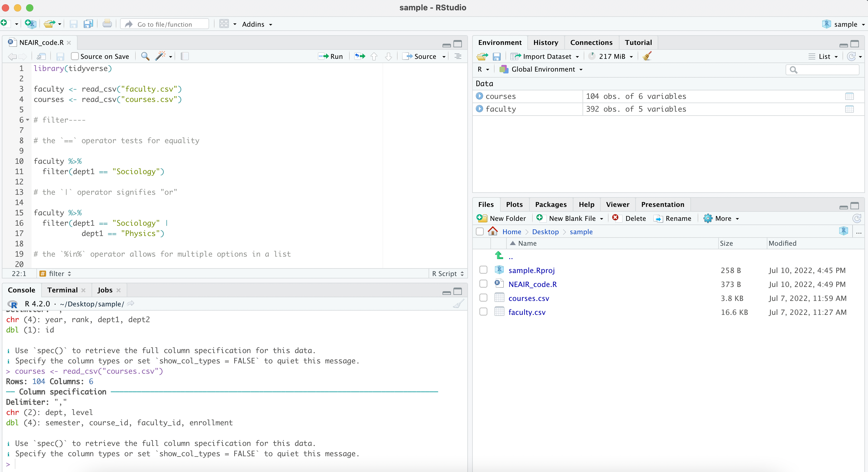Viewport: 868px width, 472px height.
Task: Open the List view dropdown in Environment pane
Action: [x=823, y=56]
